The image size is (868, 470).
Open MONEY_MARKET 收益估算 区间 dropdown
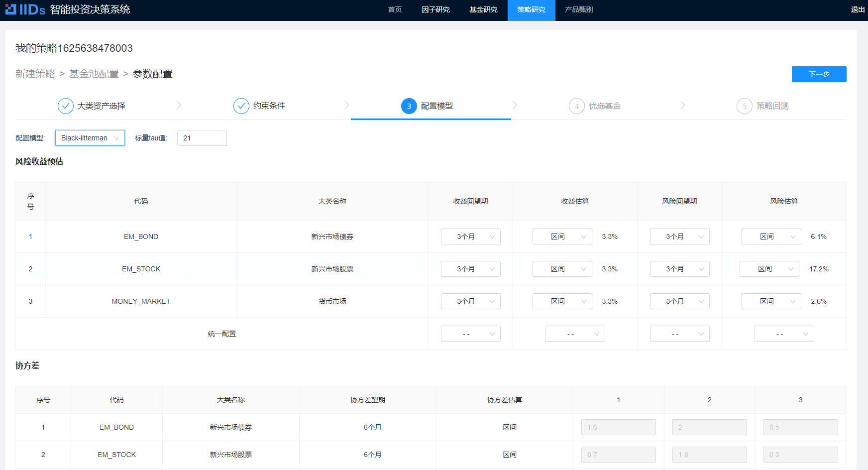pos(562,301)
